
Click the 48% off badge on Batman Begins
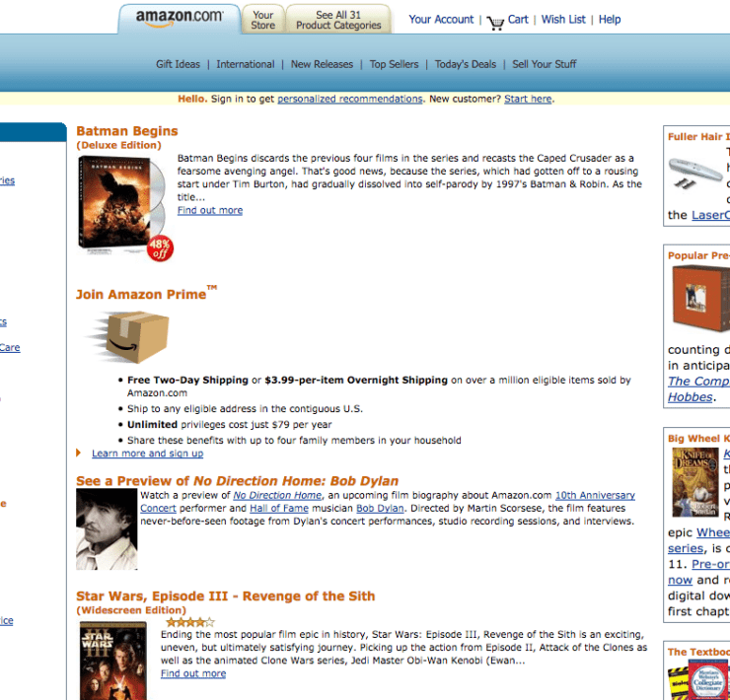pyautogui.click(x=160, y=249)
